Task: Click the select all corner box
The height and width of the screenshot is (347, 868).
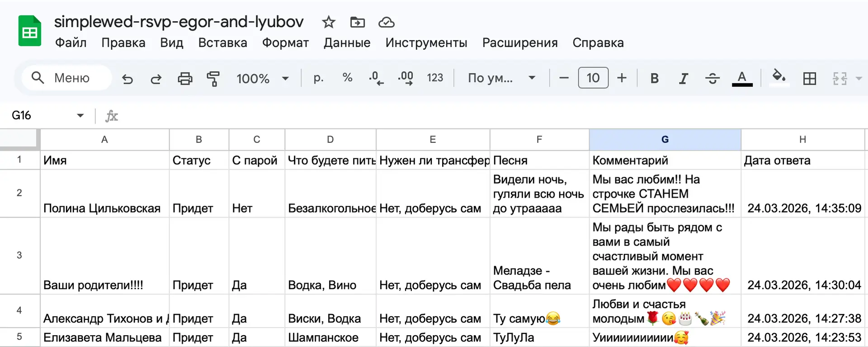Action: coord(19,139)
